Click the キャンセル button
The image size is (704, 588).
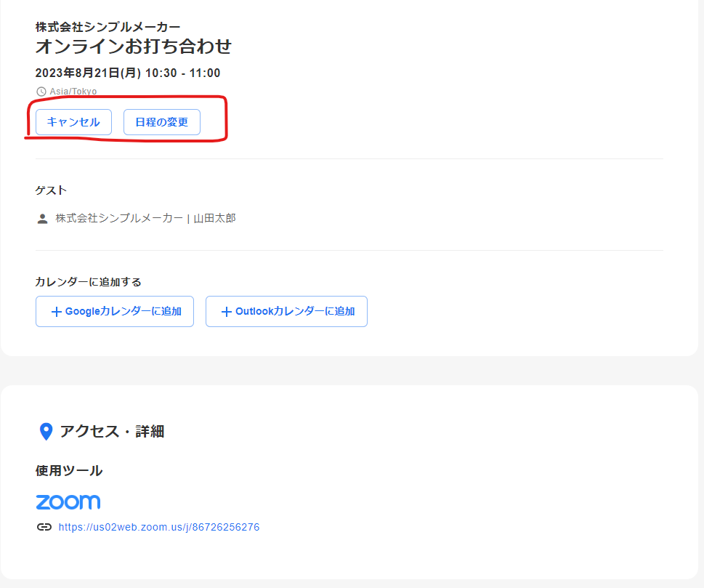tap(73, 122)
